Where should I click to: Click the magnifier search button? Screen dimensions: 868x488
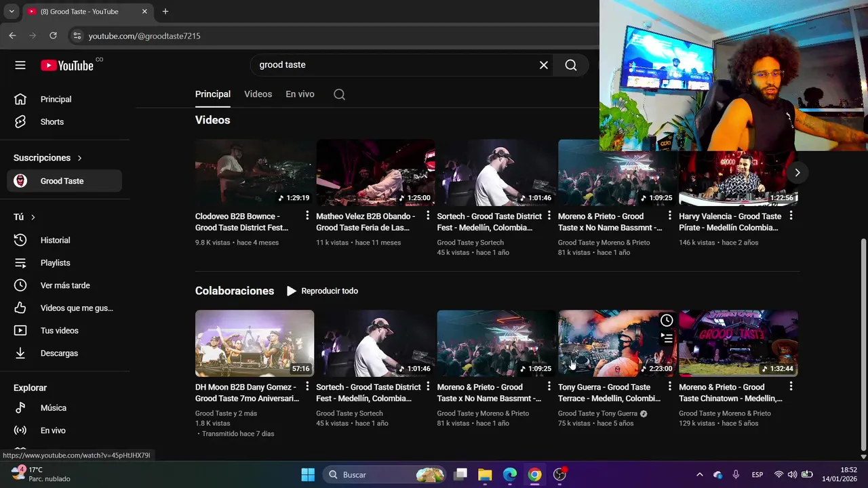tap(571, 65)
